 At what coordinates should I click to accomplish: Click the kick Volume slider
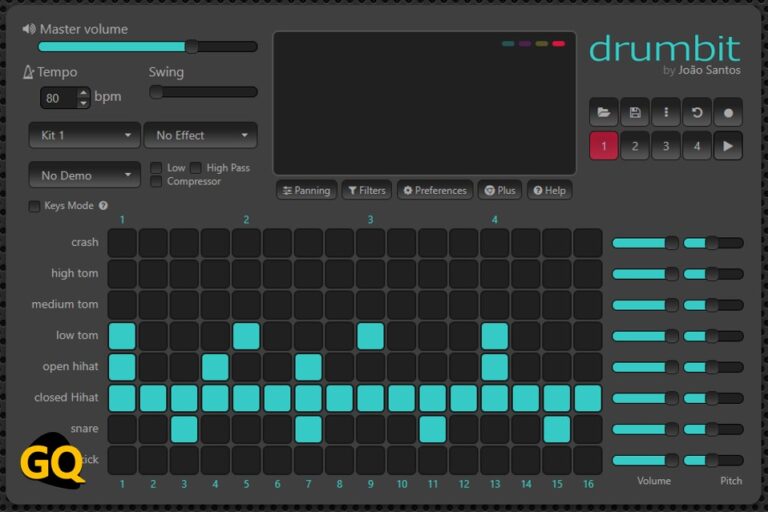[x=645, y=460]
